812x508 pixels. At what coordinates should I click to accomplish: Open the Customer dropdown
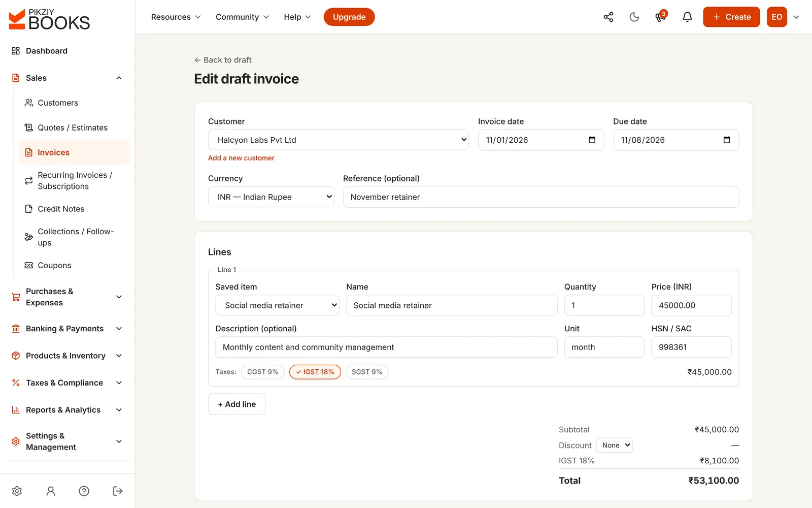[x=339, y=140]
